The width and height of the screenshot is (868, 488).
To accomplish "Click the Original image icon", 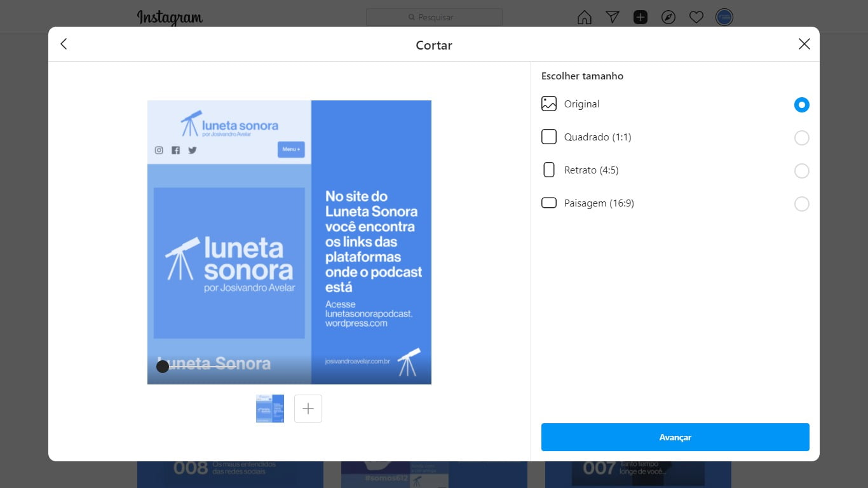I will 548,104.
